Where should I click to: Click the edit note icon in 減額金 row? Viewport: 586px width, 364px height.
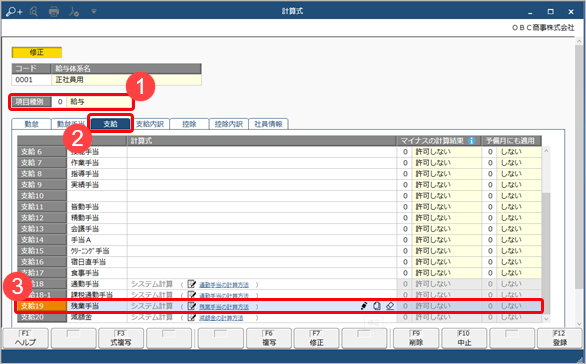coord(192,317)
